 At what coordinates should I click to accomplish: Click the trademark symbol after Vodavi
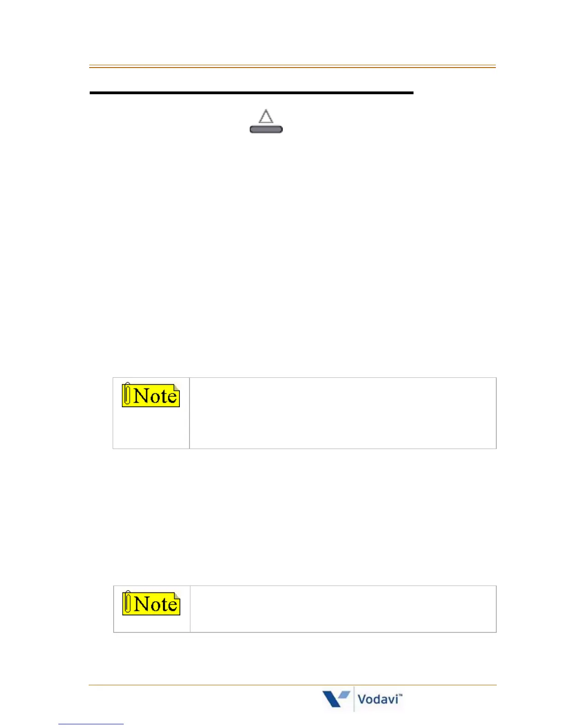(x=400, y=695)
